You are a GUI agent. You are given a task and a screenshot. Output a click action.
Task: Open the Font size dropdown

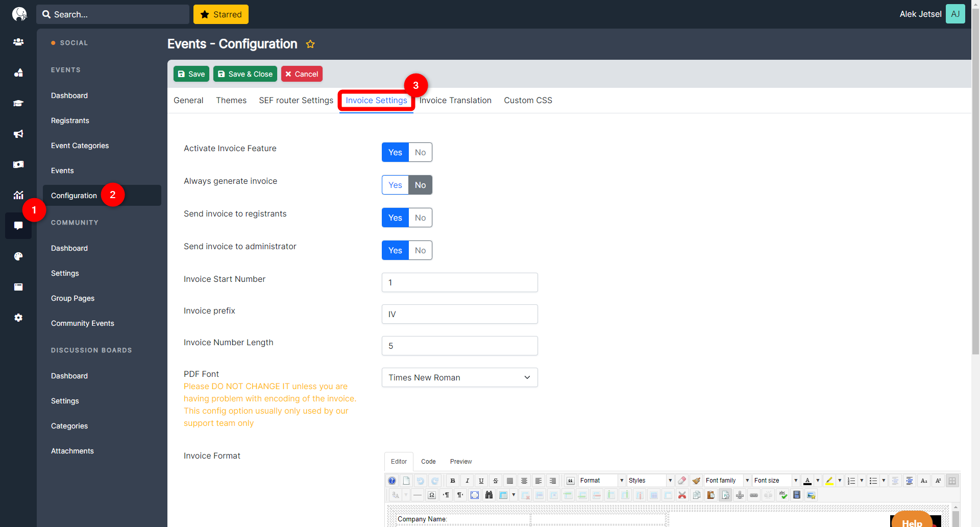(776, 481)
